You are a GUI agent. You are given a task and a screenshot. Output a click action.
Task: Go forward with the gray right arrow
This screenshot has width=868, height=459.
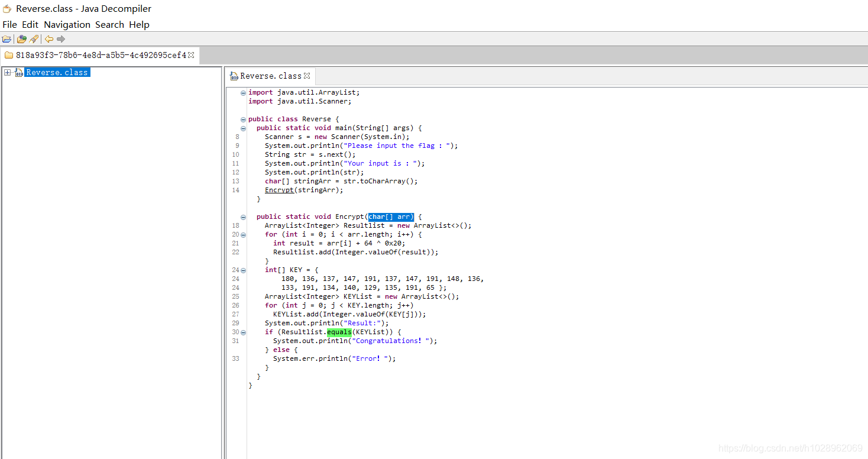click(x=61, y=39)
